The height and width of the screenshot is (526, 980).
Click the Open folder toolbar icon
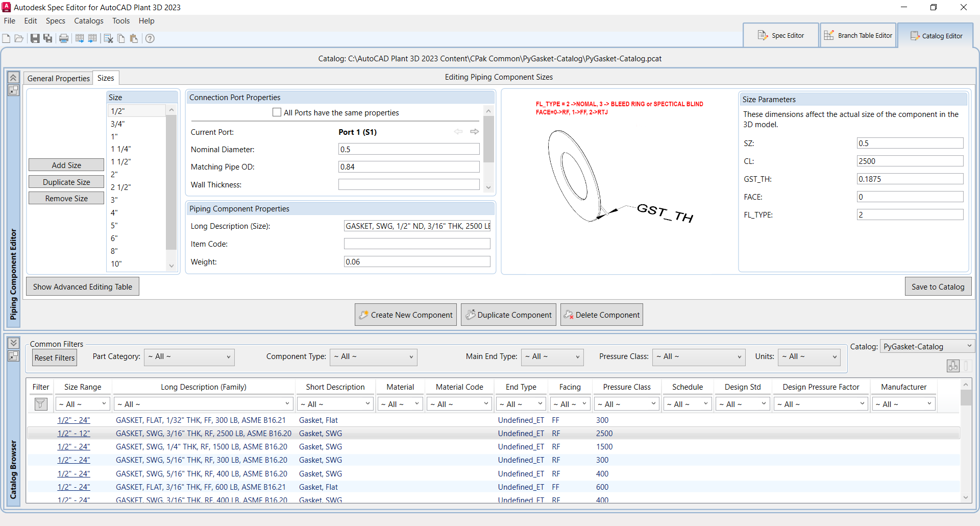tap(19, 38)
